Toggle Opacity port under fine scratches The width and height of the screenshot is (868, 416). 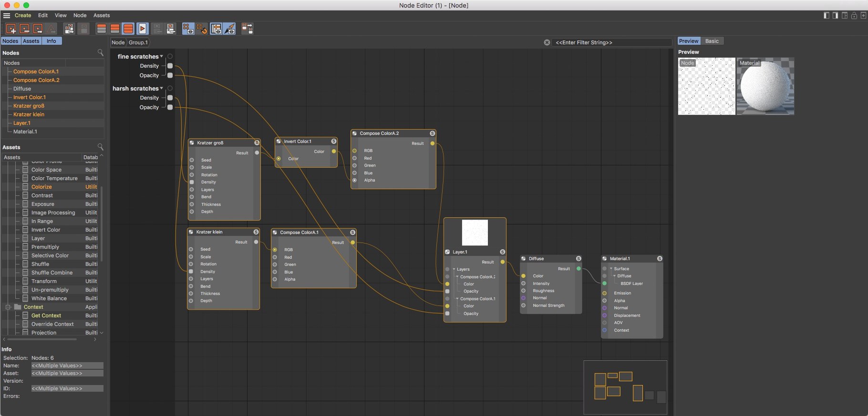[x=170, y=75]
